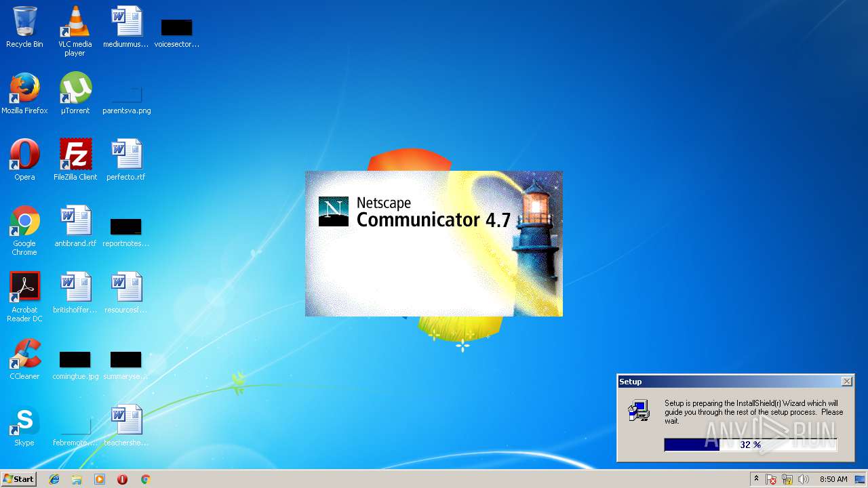This screenshot has height=488, width=868.
Task: Open Internet Explorer from taskbar
Action: pyautogui.click(x=54, y=479)
